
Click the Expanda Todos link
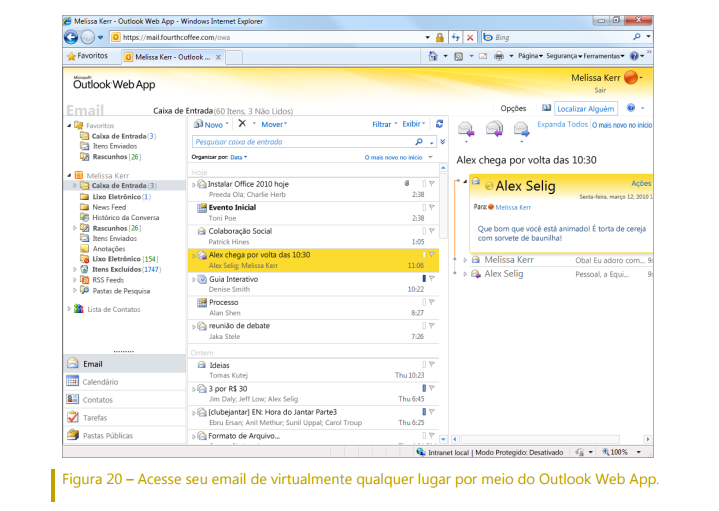[562, 125]
